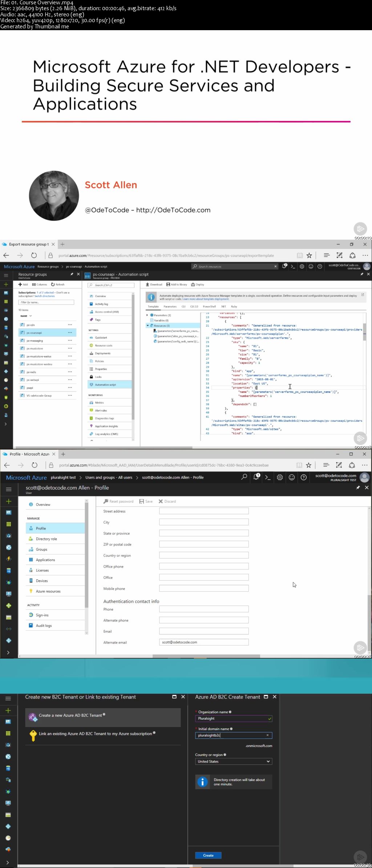Open Columns in Resource groups blade

(40, 284)
